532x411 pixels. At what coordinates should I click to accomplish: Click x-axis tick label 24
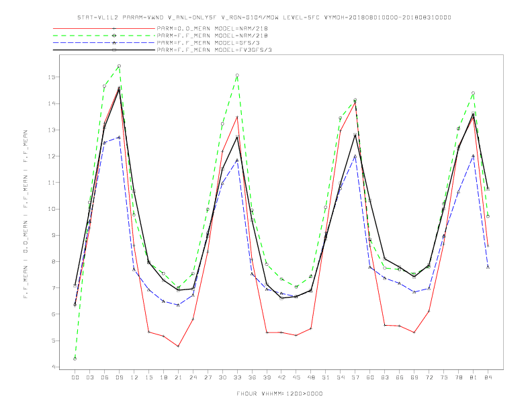coord(193,377)
